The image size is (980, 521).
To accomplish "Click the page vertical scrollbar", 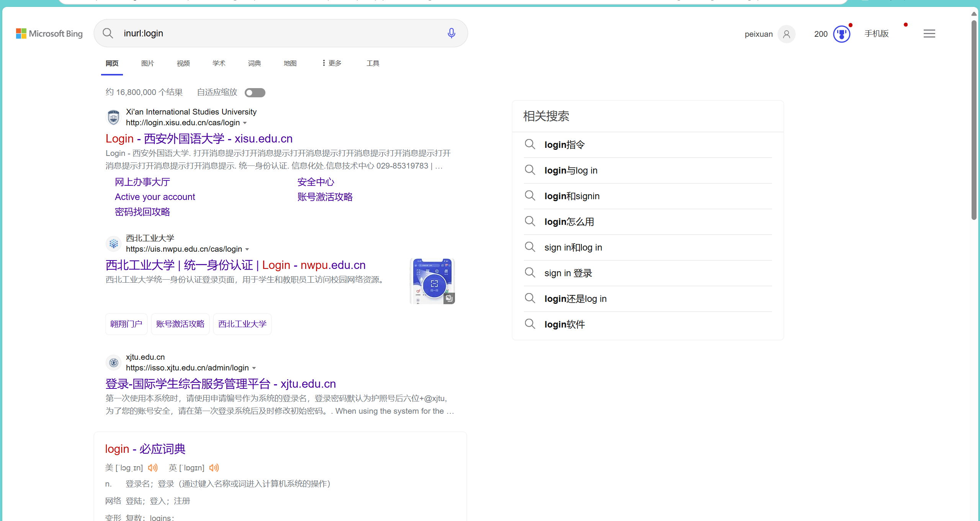I will tap(974, 120).
